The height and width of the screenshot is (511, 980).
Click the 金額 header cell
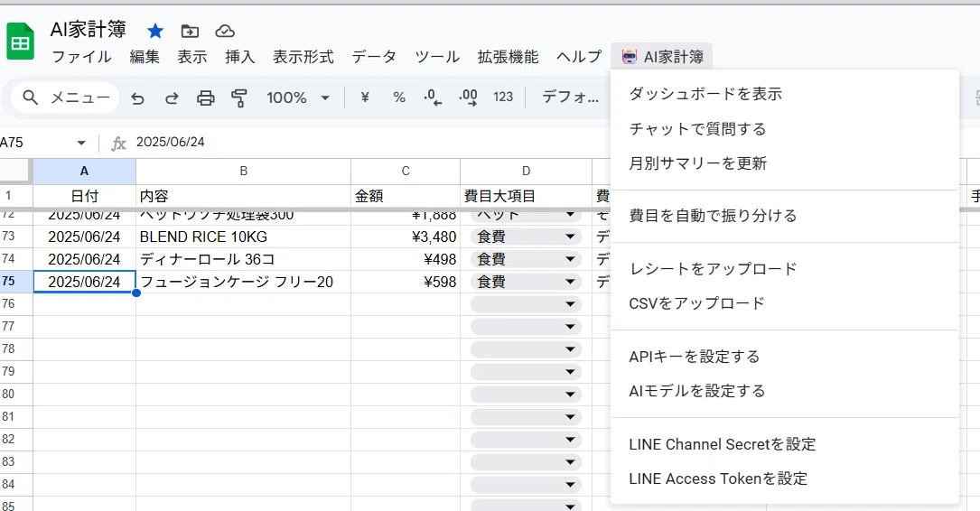406,196
